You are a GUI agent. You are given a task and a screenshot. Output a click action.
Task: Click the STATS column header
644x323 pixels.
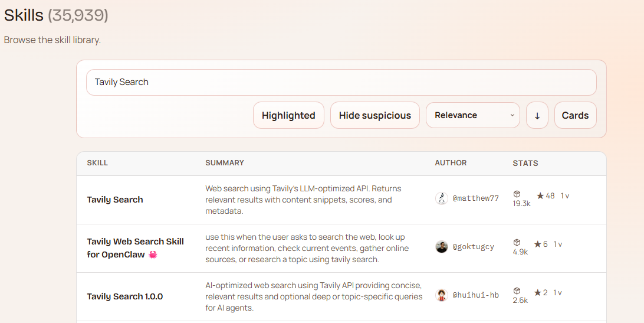pyautogui.click(x=525, y=164)
